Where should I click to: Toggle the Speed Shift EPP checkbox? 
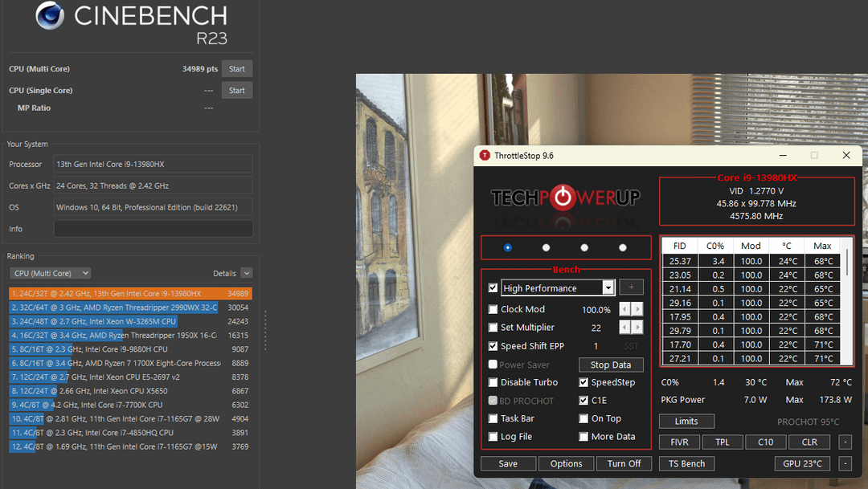pyautogui.click(x=493, y=346)
